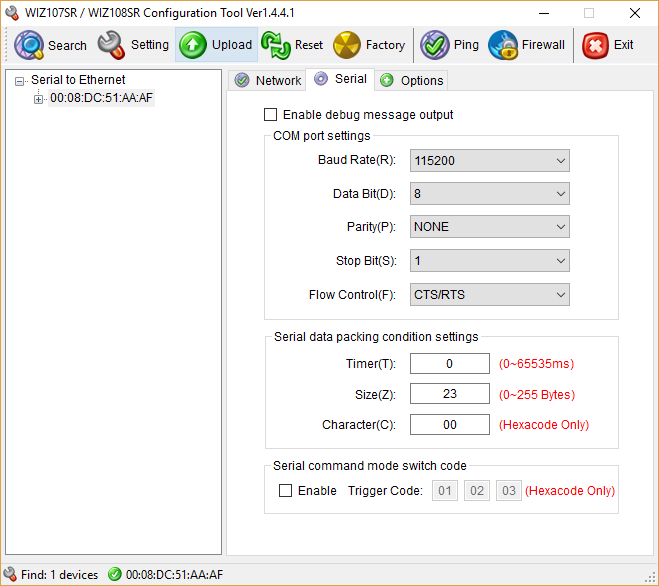The image size is (659, 586).
Task: Select the Serial tab
Action: (x=340, y=79)
